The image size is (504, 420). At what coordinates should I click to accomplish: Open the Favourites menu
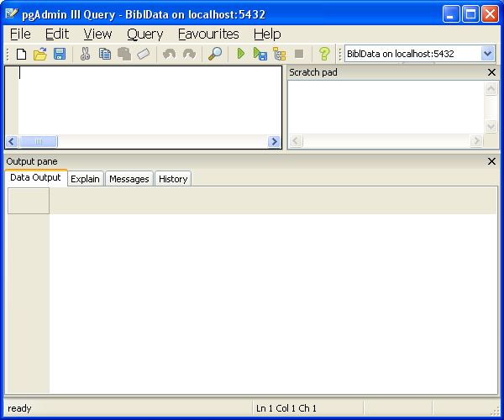pyautogui.click(x=208, y=34)
